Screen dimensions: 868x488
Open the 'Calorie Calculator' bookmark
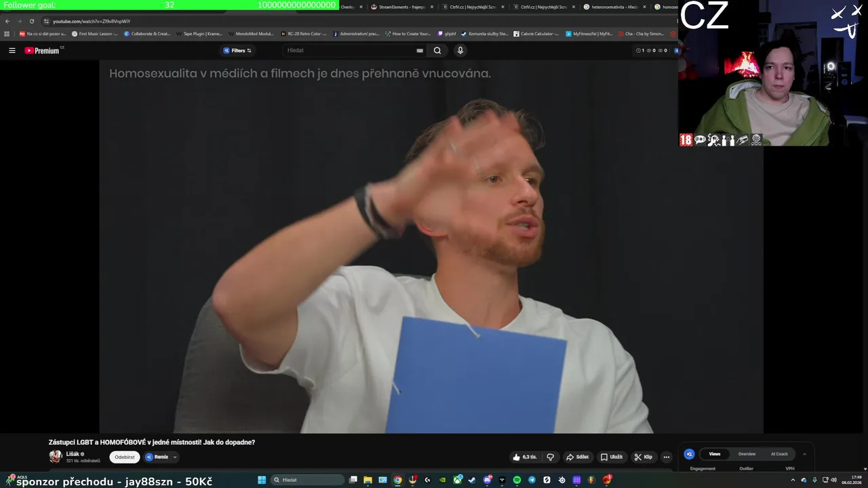tap(536, 33)
